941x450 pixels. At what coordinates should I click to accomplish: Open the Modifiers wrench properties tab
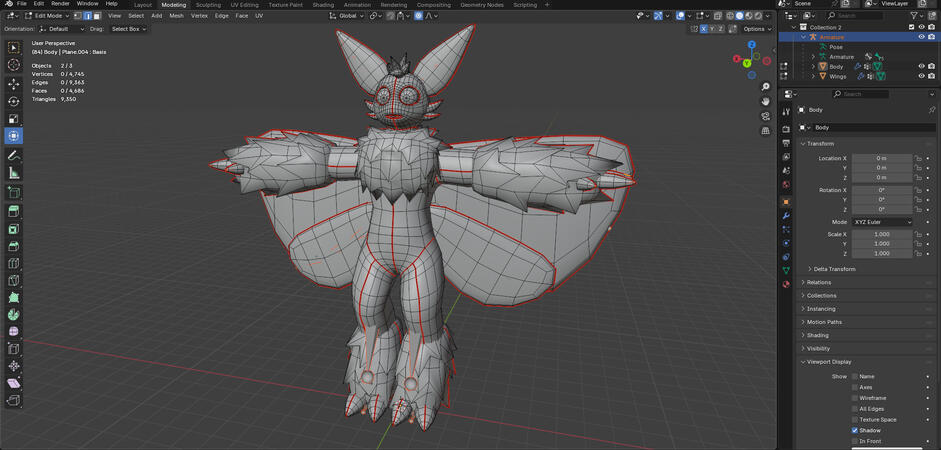786,215
